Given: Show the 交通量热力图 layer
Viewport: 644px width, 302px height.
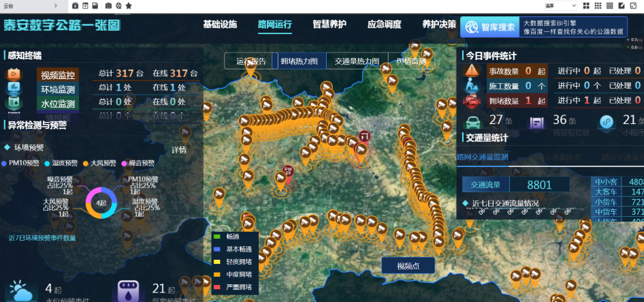Looking at the screenshot, I should coord(357,61).
